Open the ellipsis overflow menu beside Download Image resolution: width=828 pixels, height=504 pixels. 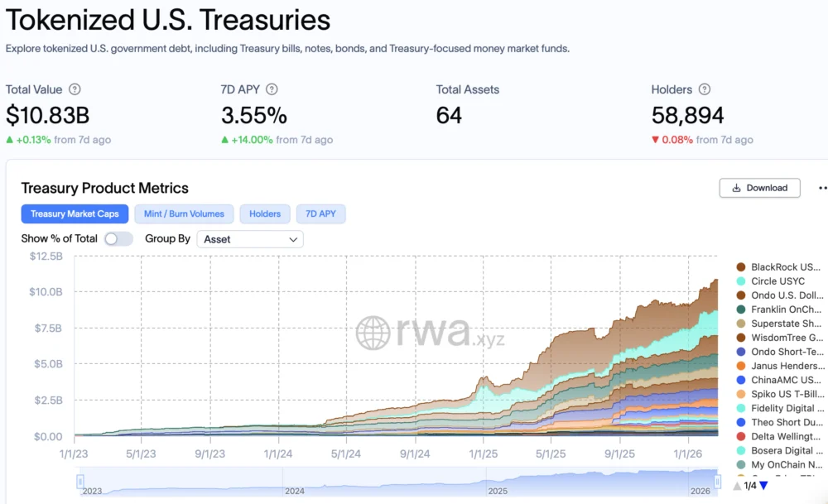822,188
